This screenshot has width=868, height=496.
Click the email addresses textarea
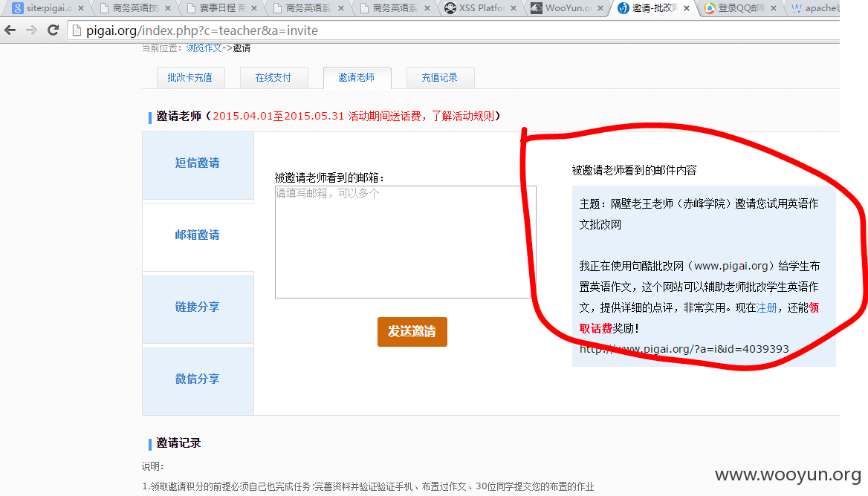tap(406, 242)
